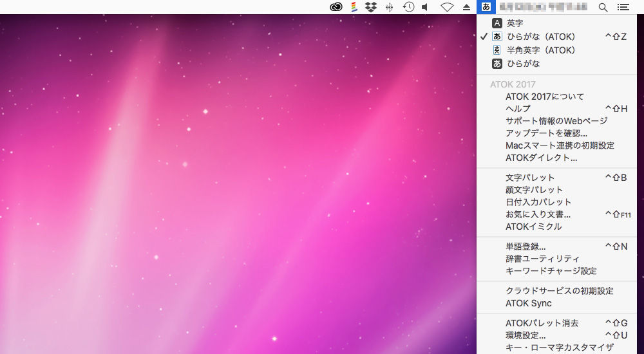Viewport: 644px width, 354px height.
Task: Open 辞書ユーティリティ
Action: coord(556,259)
